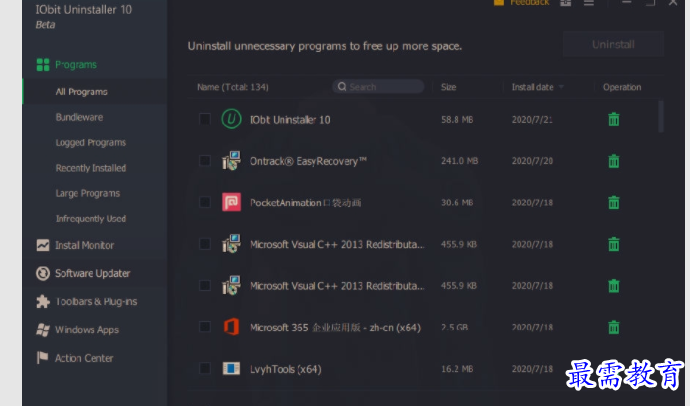Select the LvyhTools (x64) program name
This screenshot has height=406, width=690.
click(x=286, y=369)
